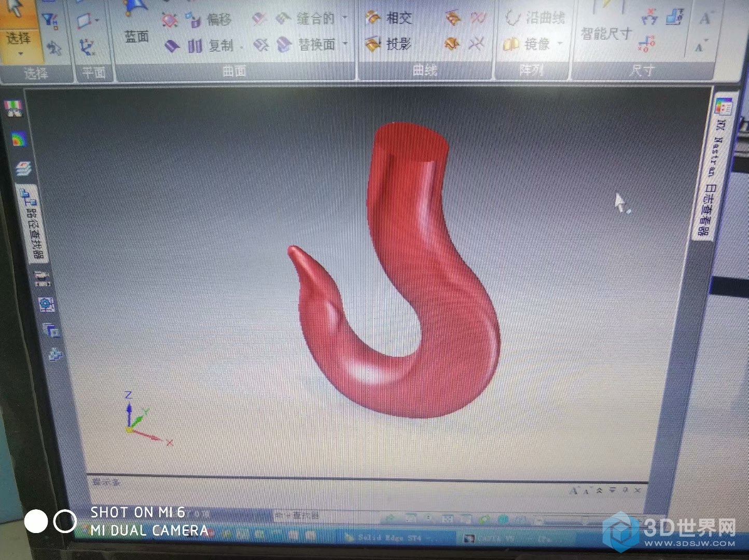
Task: Click the smaller A icon on the prompt bar
Action: (x=587, y=491)
